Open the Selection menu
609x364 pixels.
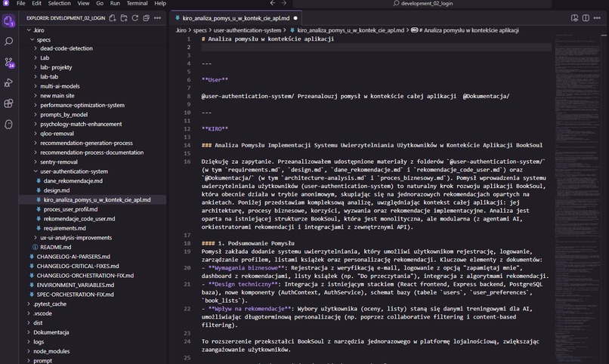(60, 3)
